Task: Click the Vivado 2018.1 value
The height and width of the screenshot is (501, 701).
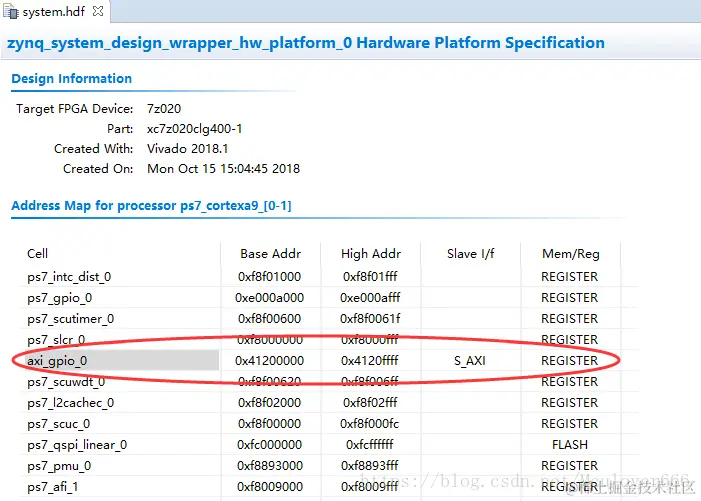Action: [187, 148]
